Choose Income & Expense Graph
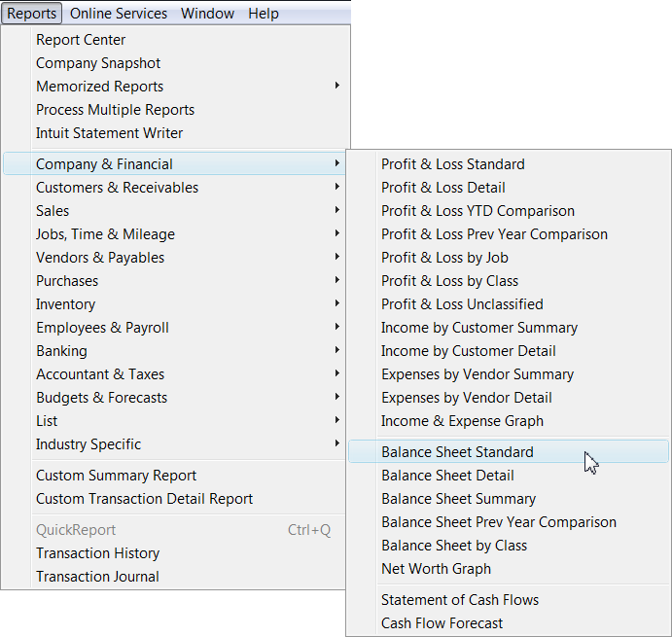 pyautogui.click(x=462, y=421)
